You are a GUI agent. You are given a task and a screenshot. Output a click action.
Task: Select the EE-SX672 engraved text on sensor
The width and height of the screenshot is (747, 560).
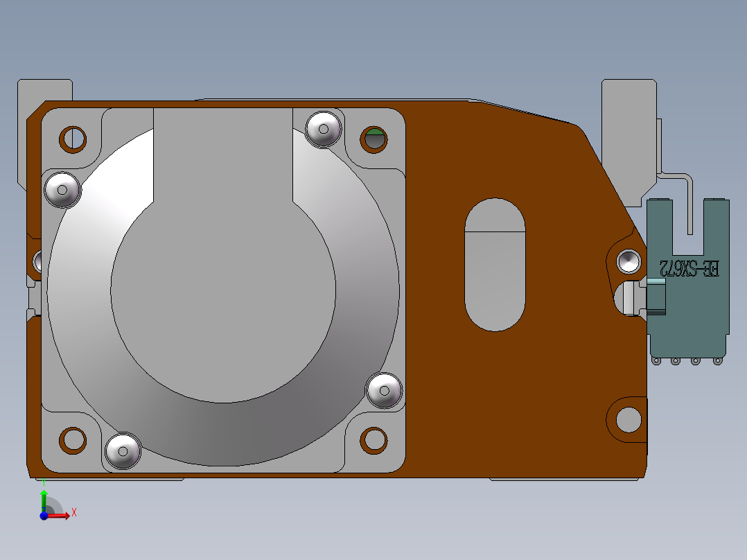689,268
